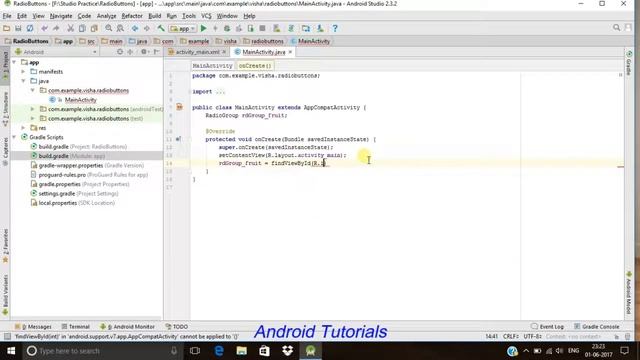Click the Help question mark icon
The width and height of the screenshot is (640, 360).
point(335,28)
